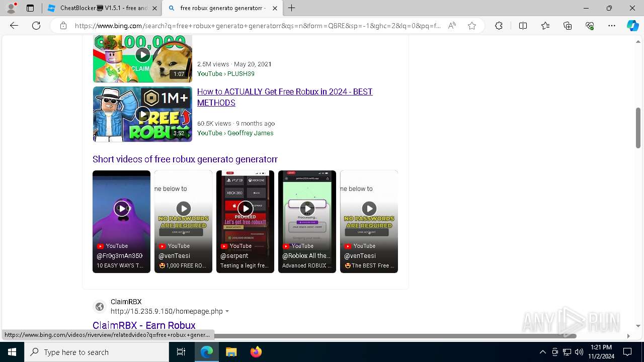This screenshot has height=362, width=644.
Task: Click the browser profile icon
Action: coord(11,8)
